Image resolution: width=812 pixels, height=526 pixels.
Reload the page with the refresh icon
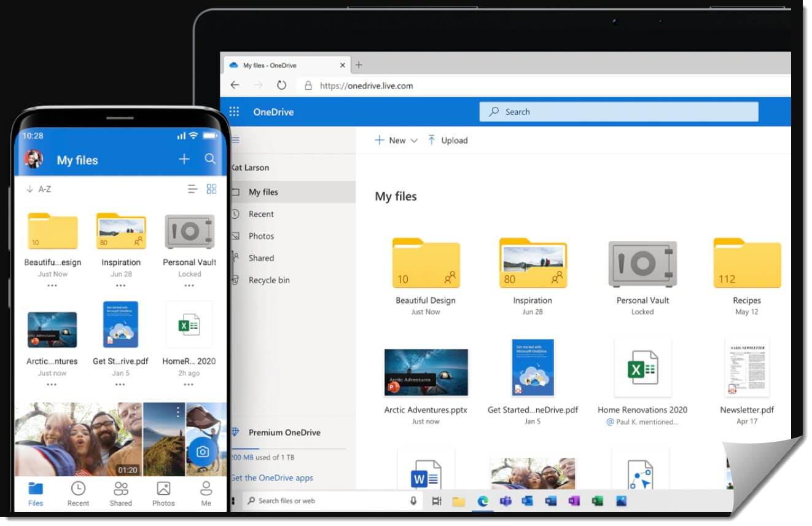point(281,85)
